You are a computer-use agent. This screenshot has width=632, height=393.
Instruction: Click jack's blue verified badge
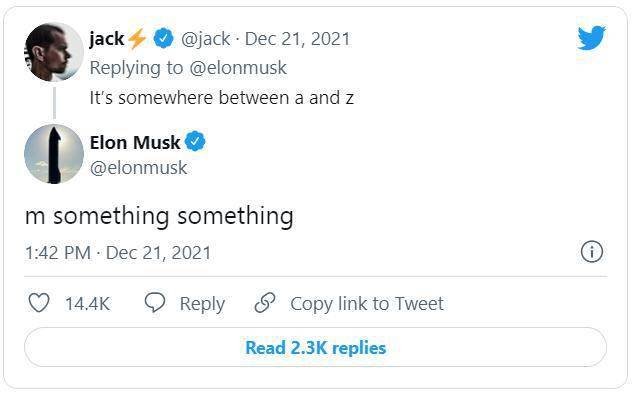(163, 39)
